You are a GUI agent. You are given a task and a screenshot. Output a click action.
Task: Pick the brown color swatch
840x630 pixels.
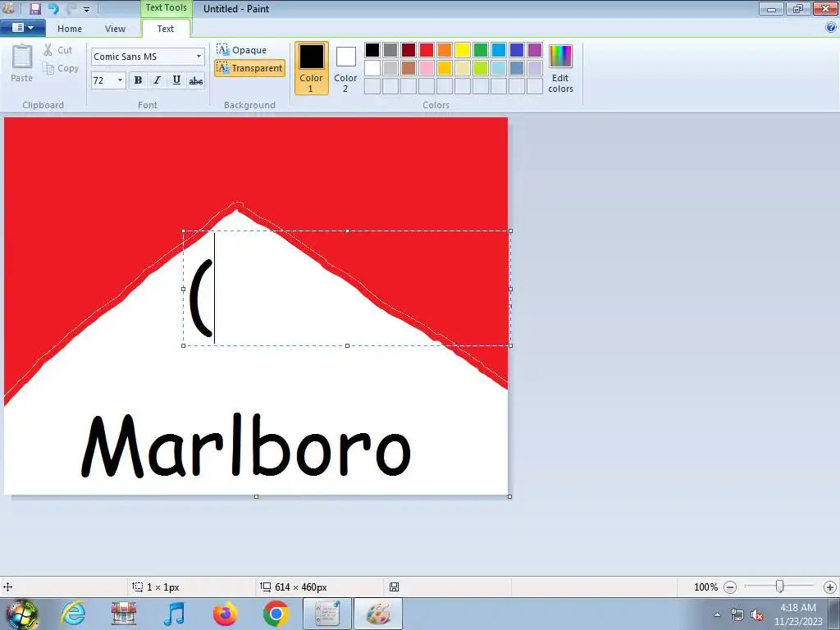point(409,68)
